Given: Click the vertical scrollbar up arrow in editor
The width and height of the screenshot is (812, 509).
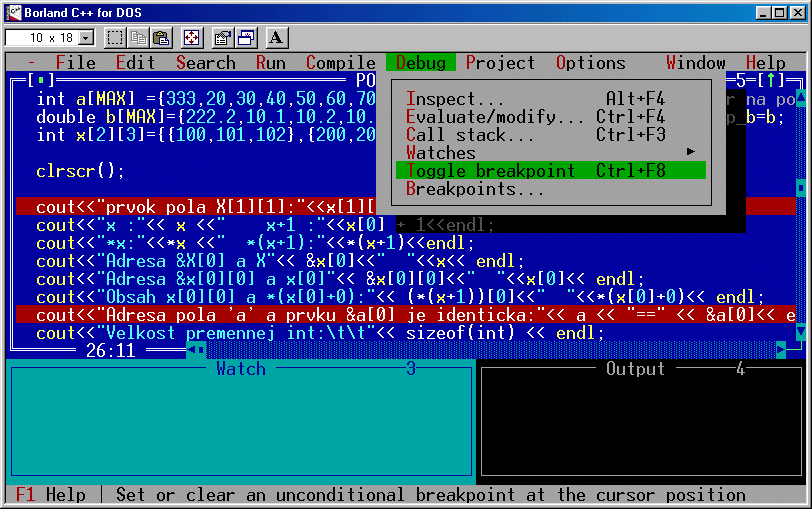Looking at the screenshot, I should pos(800,99).
